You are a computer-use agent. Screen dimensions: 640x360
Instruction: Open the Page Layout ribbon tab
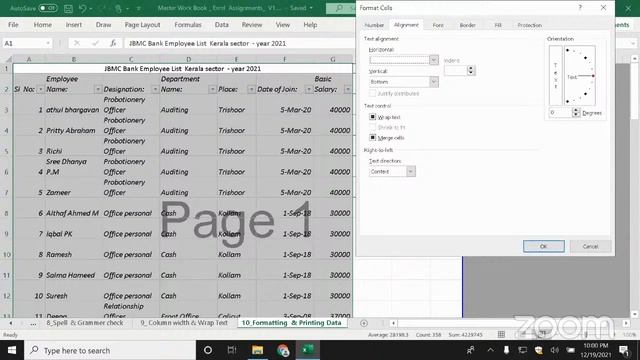coord(142,25)
